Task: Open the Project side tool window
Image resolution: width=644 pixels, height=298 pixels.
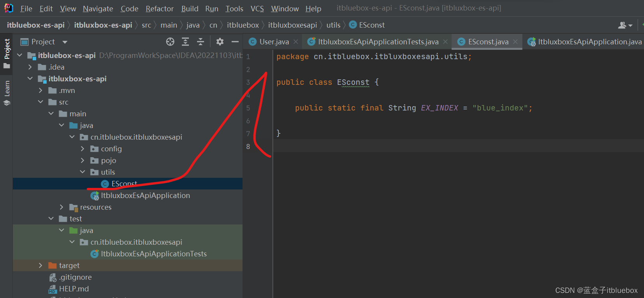Action: pyautogui.click(x=7, y=53)
